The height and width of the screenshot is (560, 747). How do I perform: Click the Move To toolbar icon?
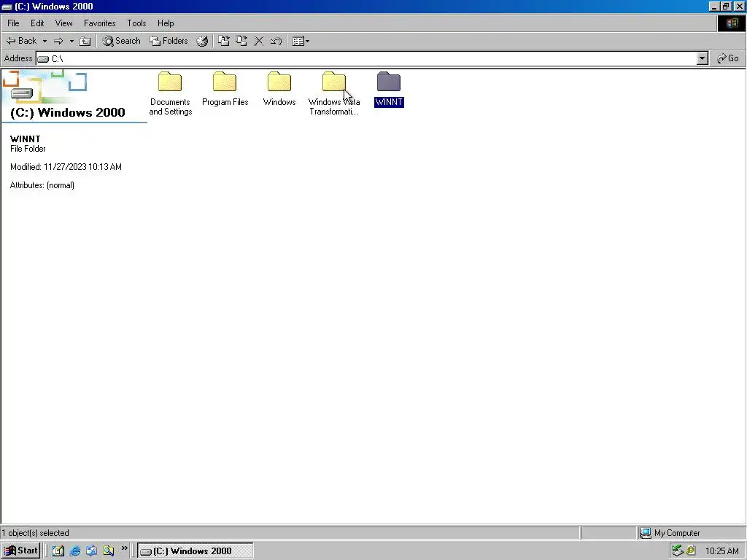pyautogui.click(x=223, y=41)
